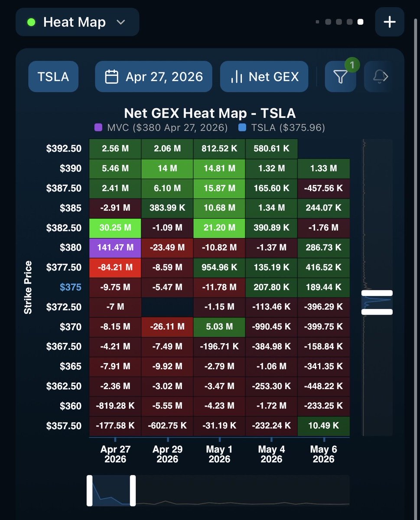Click the 10.49 K cell
The height and width of the screenshot is (520, 420).
(324, 426)
